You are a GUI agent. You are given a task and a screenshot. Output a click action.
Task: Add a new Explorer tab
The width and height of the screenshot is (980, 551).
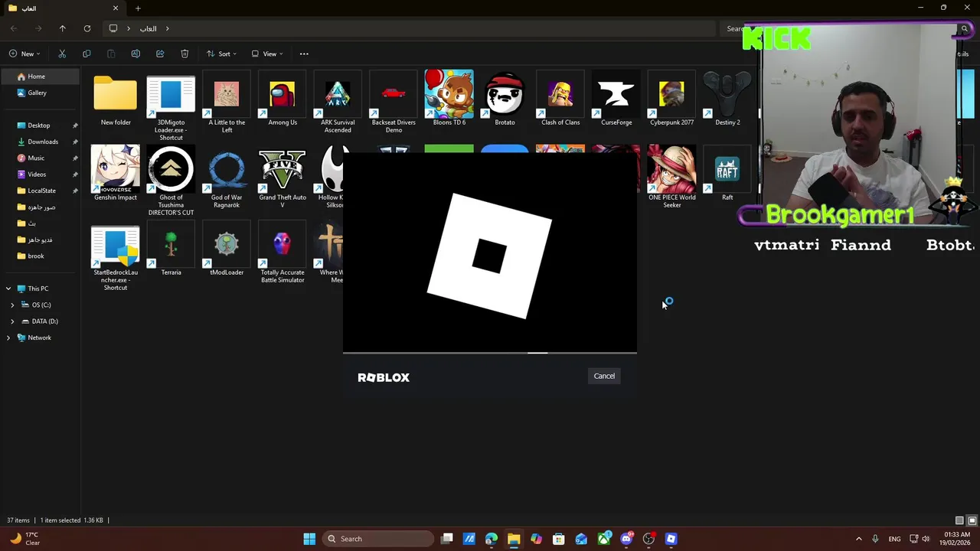pyautogui.click(x=138, y=8)
